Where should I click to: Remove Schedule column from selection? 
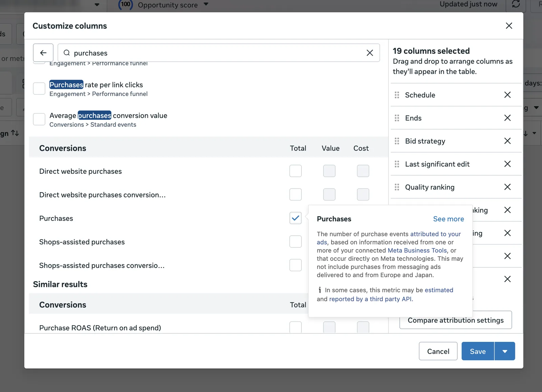(x=507, y=95)
